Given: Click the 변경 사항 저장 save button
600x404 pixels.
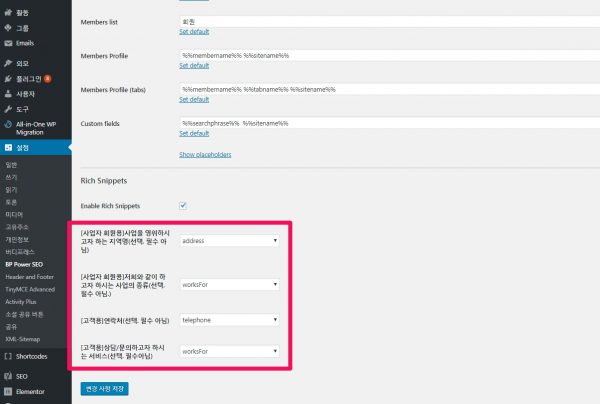Looking at the screenshot, I should (x=104, y=389).
